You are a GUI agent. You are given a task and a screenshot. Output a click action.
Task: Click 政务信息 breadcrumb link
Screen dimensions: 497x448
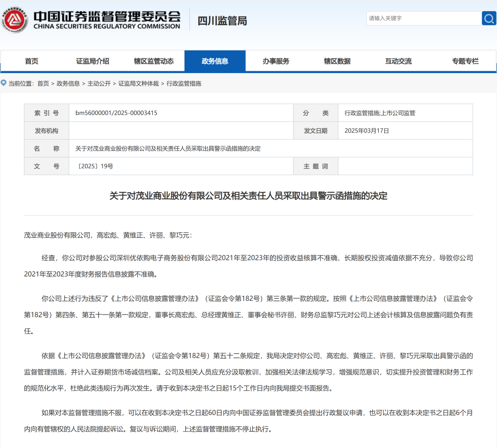pyautogui.click(x=68, y=84)
